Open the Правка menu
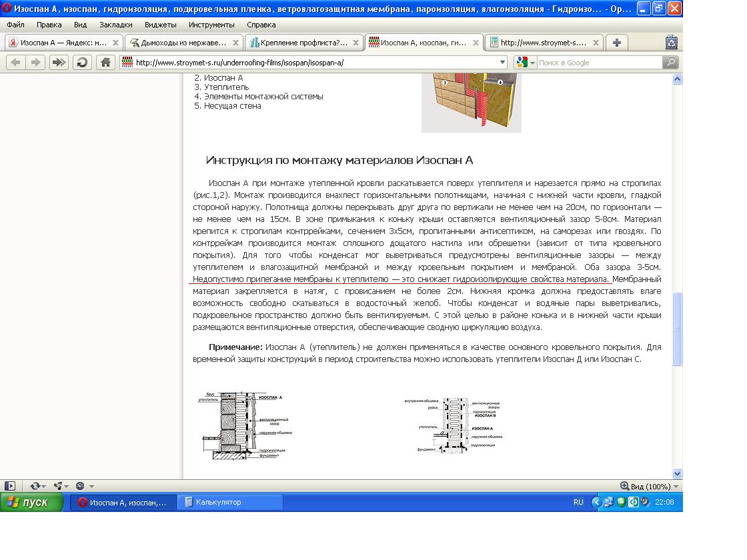 pyautogui.click(x=49, y=25)
